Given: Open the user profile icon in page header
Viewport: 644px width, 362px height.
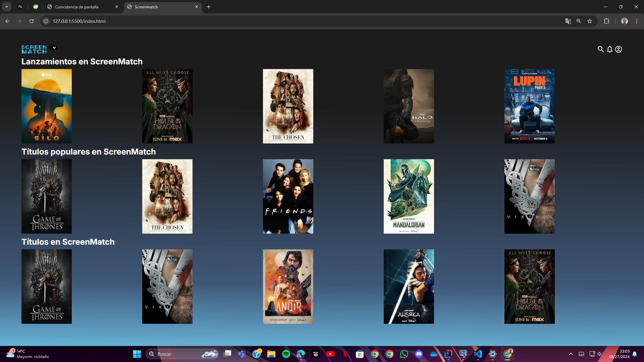Looking at the screenshot, I should (619, 49).
